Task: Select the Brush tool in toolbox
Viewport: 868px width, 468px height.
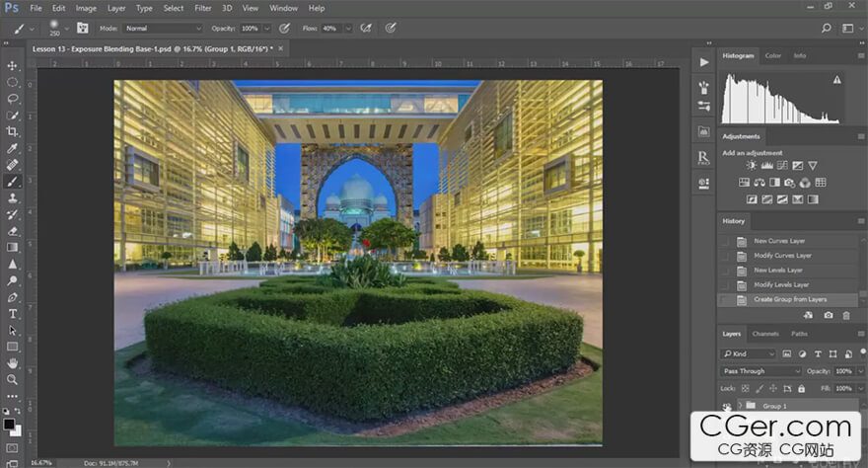Action: [x=12, y=182]
